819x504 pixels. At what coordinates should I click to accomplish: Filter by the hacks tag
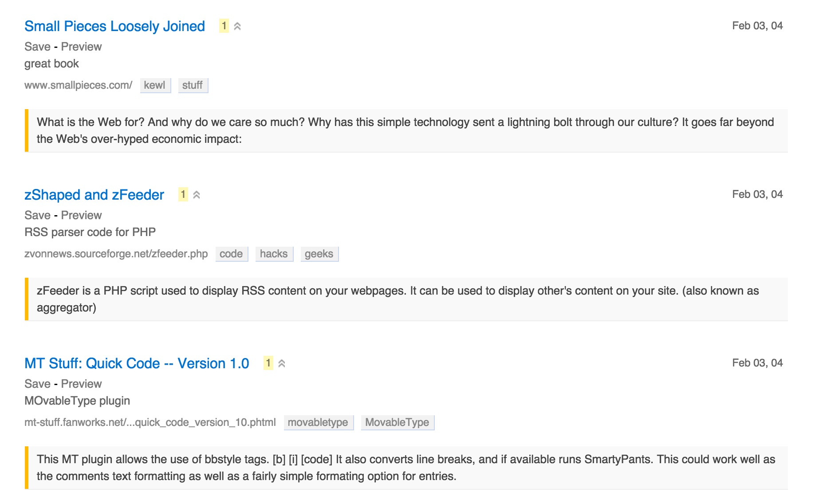tap(274, 254)
